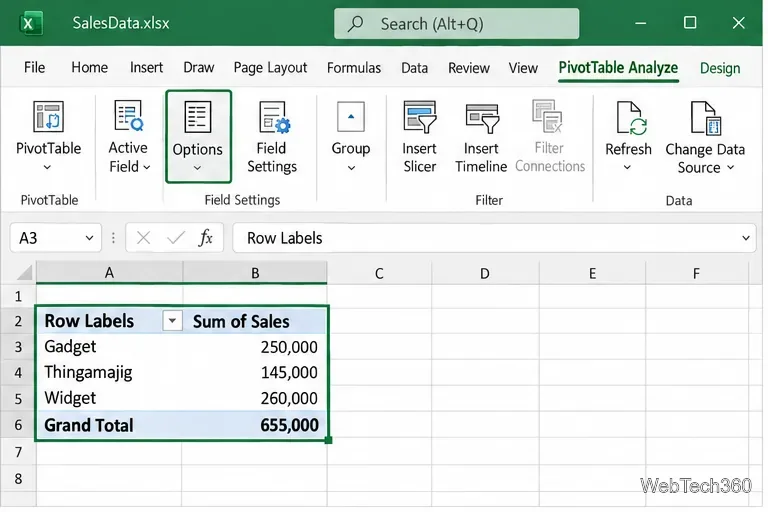Open the Page Layout tab

tap(270, 68)
